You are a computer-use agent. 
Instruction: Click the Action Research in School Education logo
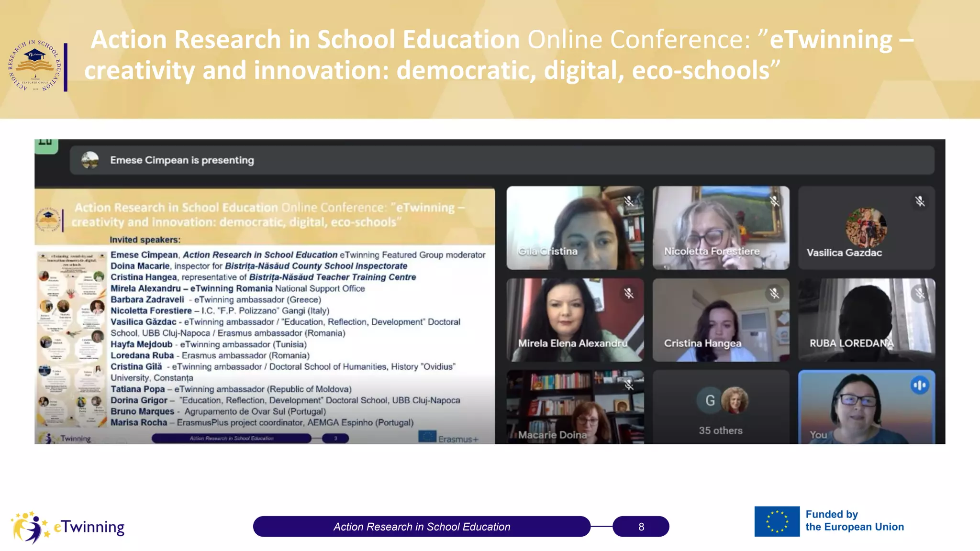pyautogui.click(x=35, y=66)
